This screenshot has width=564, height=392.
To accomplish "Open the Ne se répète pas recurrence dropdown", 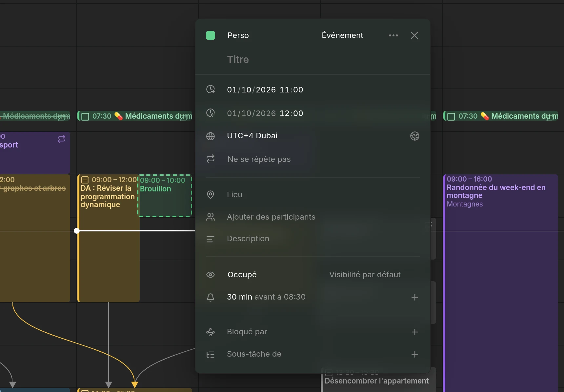I will coord(259,159).
